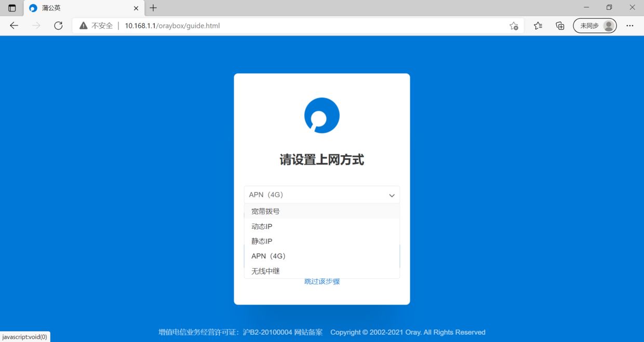The height and width of the screenshot is (342, 644).
Task: Open the Favorites list icon
Action: click(538, 25)
